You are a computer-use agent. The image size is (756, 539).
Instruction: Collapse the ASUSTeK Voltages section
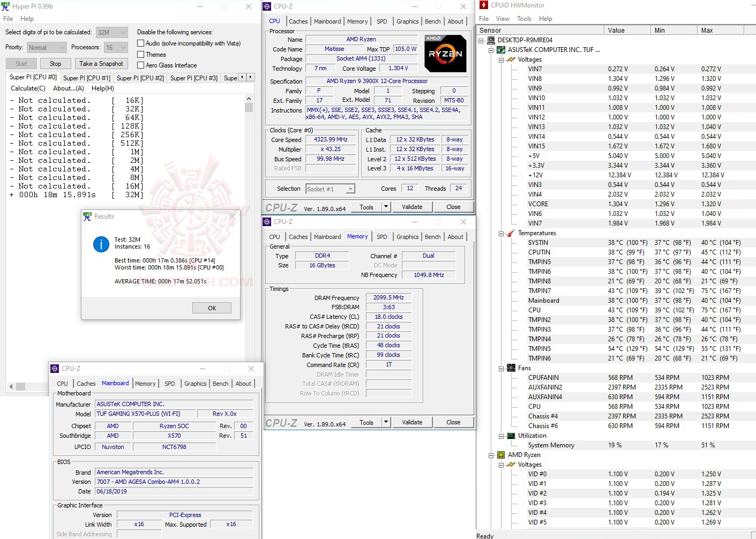501,59
